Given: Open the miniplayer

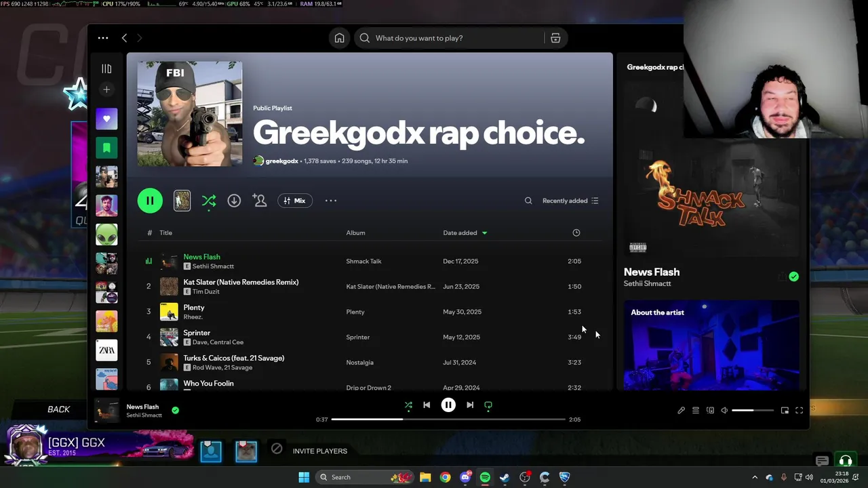Looking at the screenshot, I should click(785, 410).
